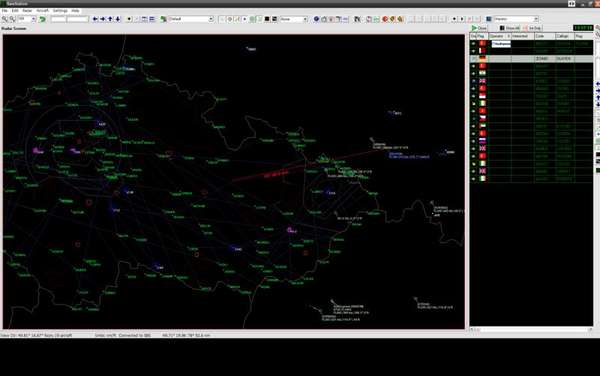Click the Callsign column header

(563, 36)
